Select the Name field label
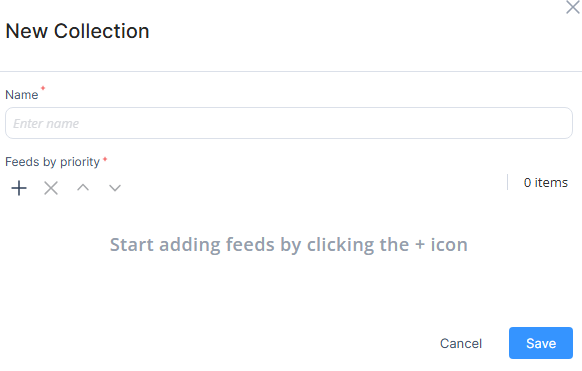The height and width of the screenshot is (371, 582). click(x=22, y=95)
